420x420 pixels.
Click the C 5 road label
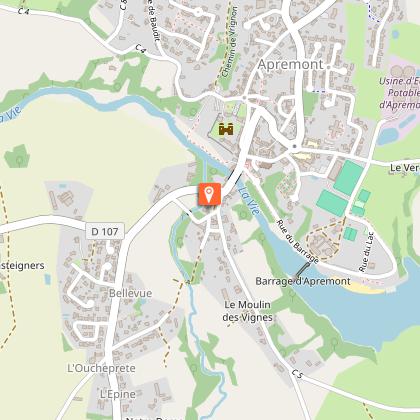tap(297, 374)
